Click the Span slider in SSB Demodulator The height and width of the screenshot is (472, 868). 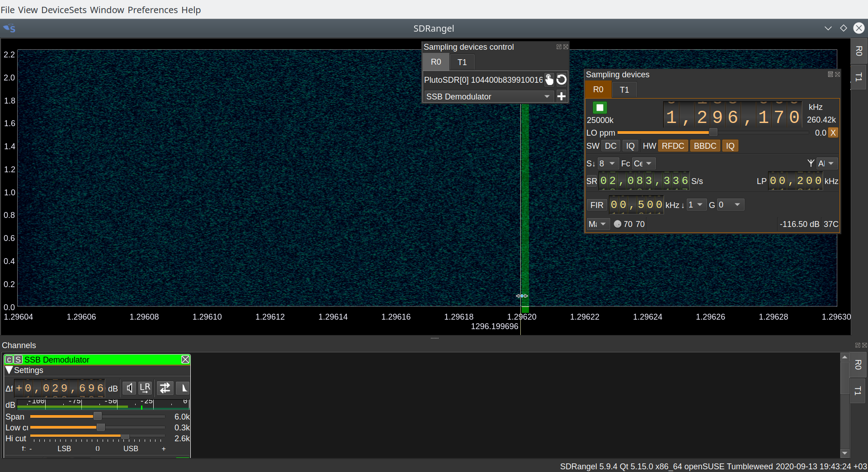click(x=97, y=416)
